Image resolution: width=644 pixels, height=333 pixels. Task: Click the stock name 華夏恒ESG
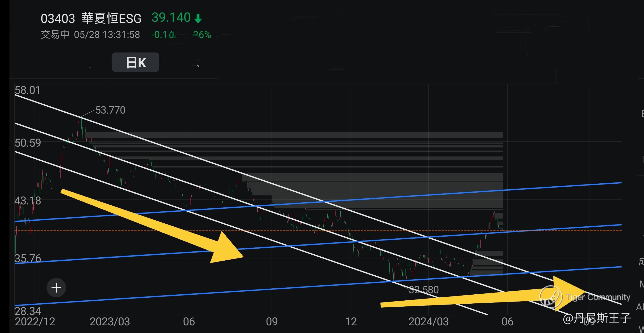(112, 18)
